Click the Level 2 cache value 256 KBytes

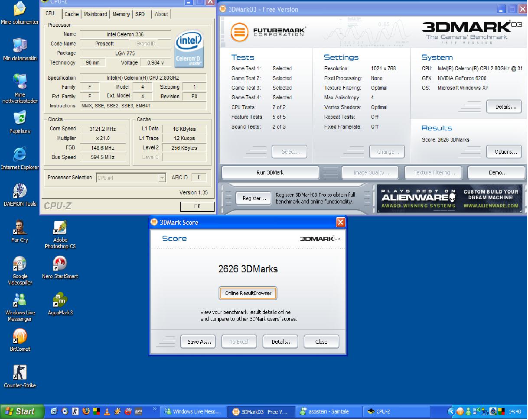point(184,148)
